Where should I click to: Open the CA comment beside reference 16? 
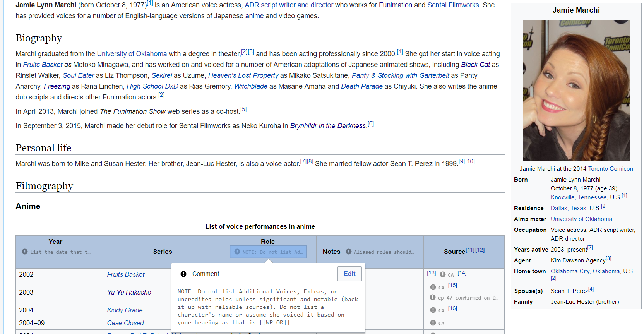pos(437,310)
